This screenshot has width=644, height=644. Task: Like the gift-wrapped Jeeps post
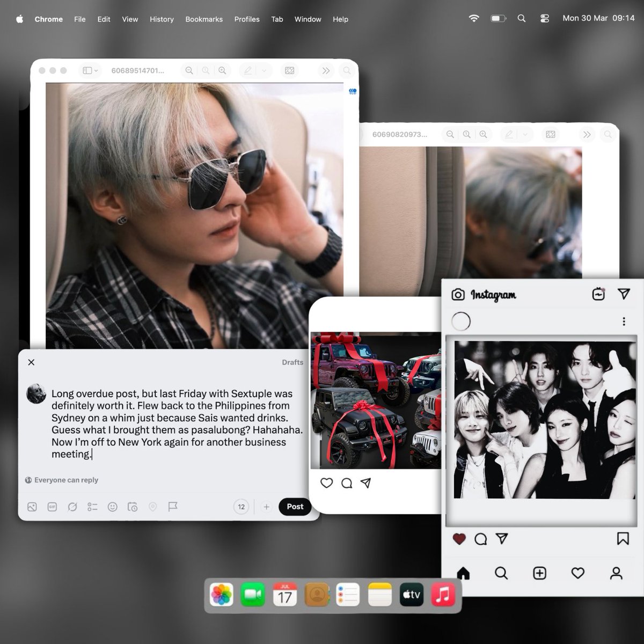pyautogui.click(x=327, y=483)
